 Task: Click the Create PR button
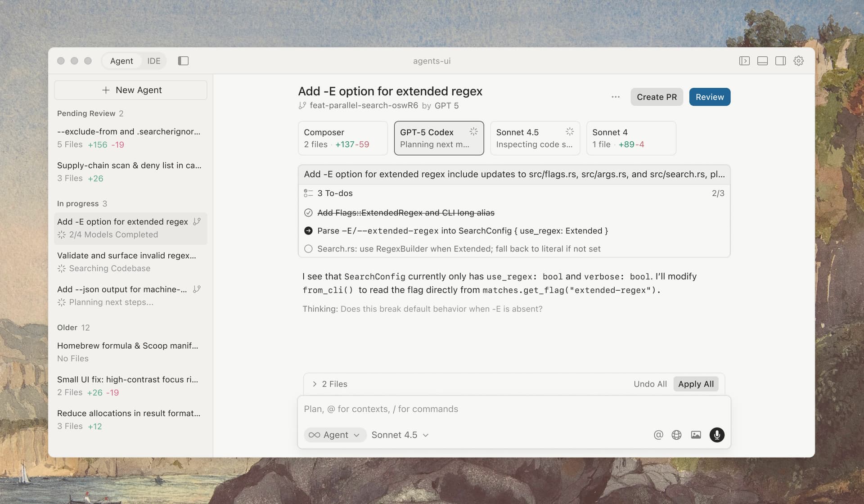pos(656,97)
